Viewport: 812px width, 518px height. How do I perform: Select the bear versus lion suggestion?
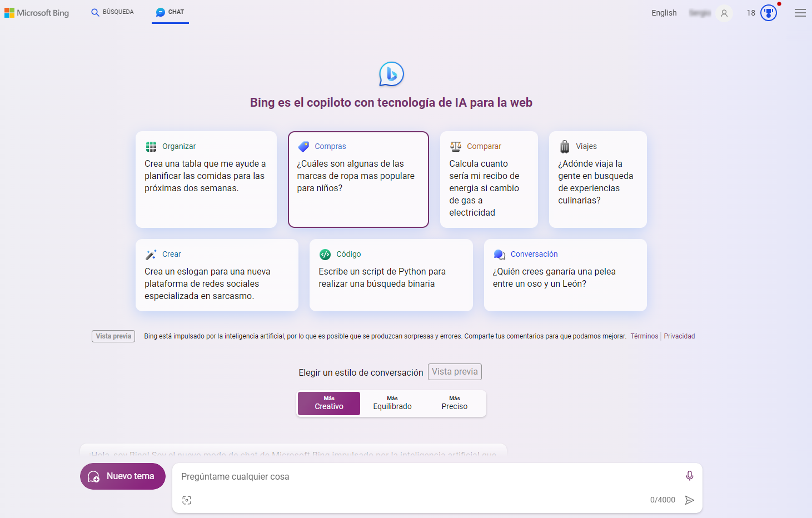565,275
